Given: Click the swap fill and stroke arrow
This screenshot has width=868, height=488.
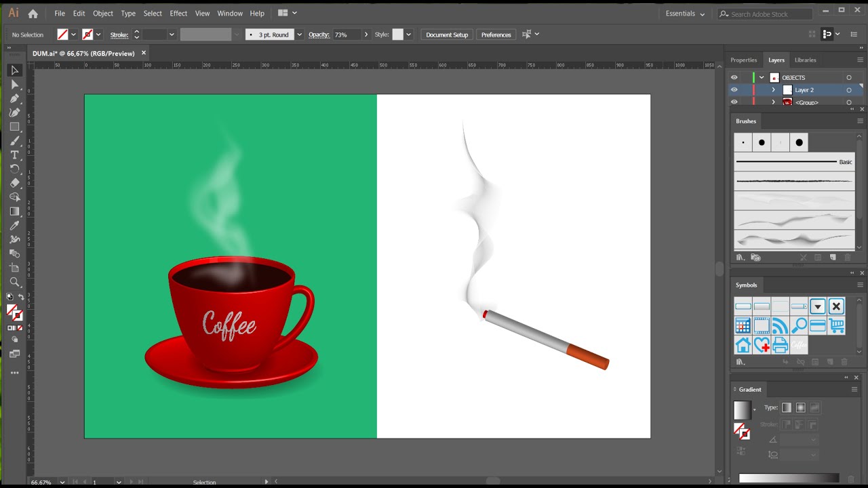Looking at the screenshot, I should tap(21, 297).
